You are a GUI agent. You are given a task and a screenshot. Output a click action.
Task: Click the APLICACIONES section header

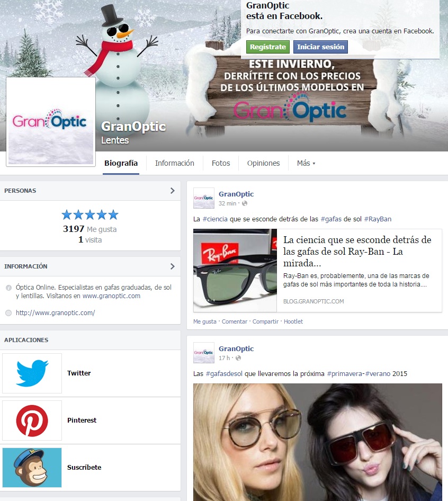tap(26, 341)
